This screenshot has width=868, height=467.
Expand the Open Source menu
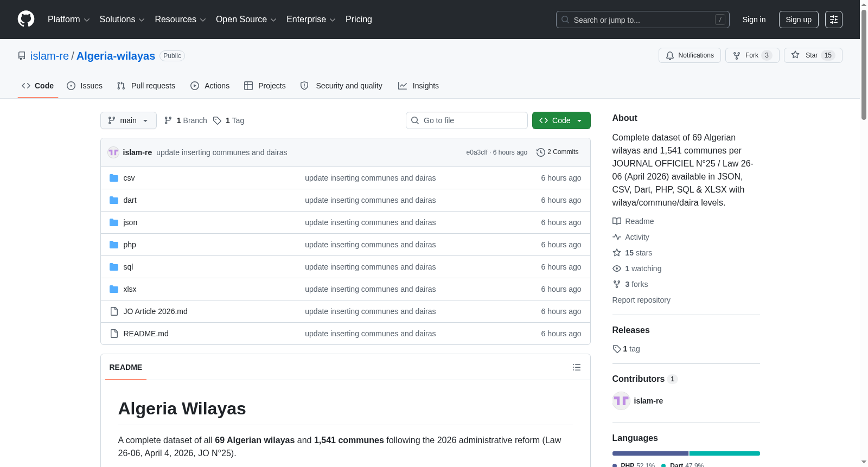pos(246,20)
